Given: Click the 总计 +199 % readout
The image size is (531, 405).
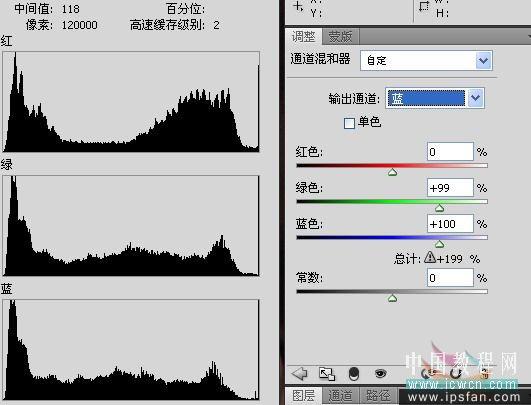Looking at the screenshot, I should (x=458, y=259).
